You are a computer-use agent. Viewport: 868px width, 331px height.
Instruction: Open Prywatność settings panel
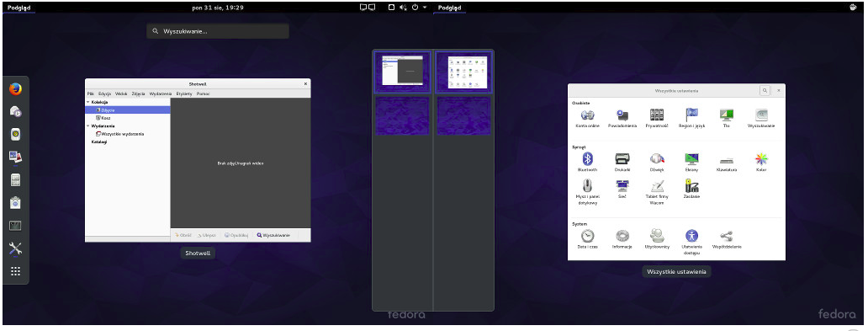point(657,118)
